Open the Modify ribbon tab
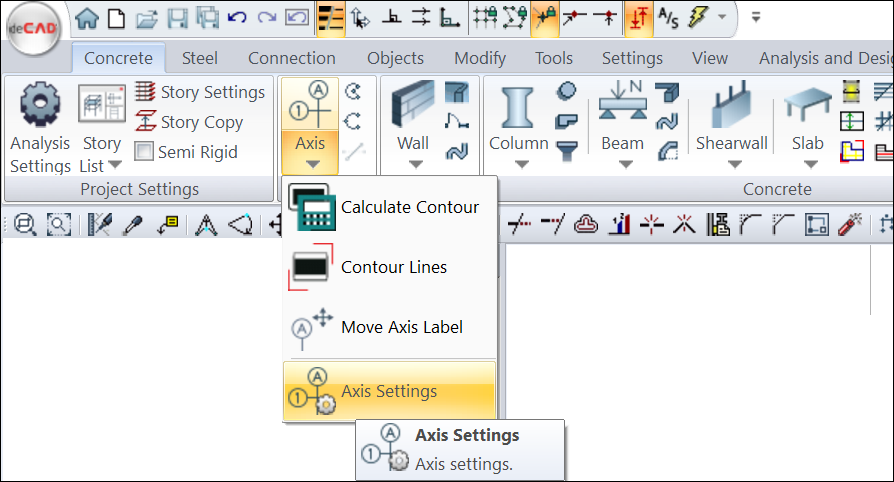Image resolution: width=894 pixels, height=482 pixels. [479, 58]
